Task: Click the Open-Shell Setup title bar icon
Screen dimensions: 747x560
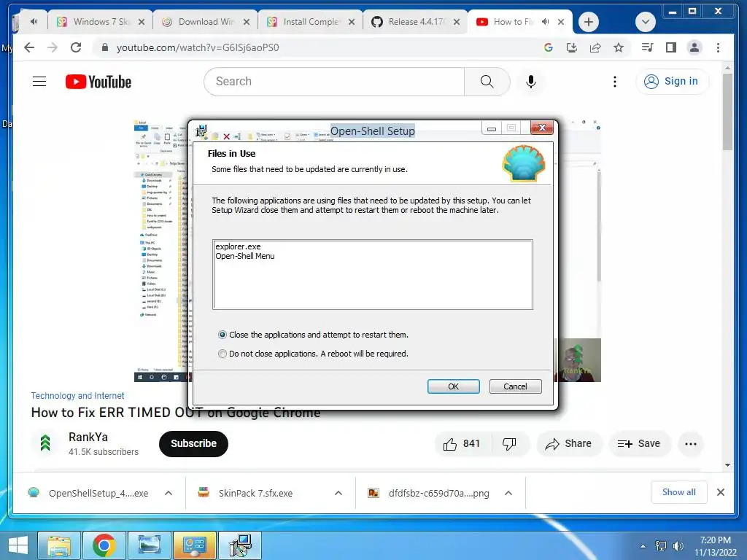Action: [201, 130]
